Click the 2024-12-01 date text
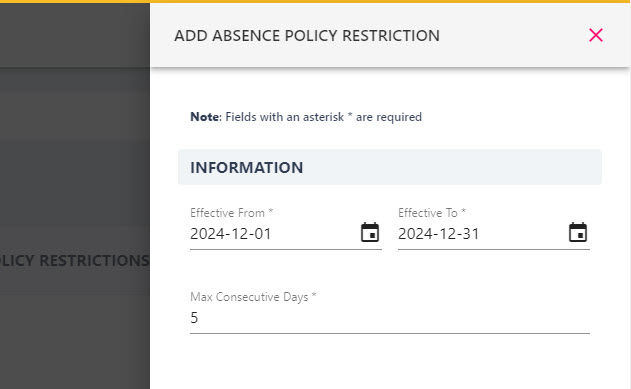This screenshot has height=389, width=631. coord(231,234)
